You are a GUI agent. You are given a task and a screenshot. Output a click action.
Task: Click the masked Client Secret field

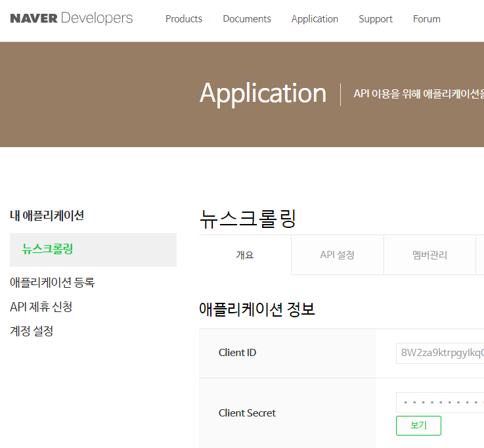click(x=440, y=403)
